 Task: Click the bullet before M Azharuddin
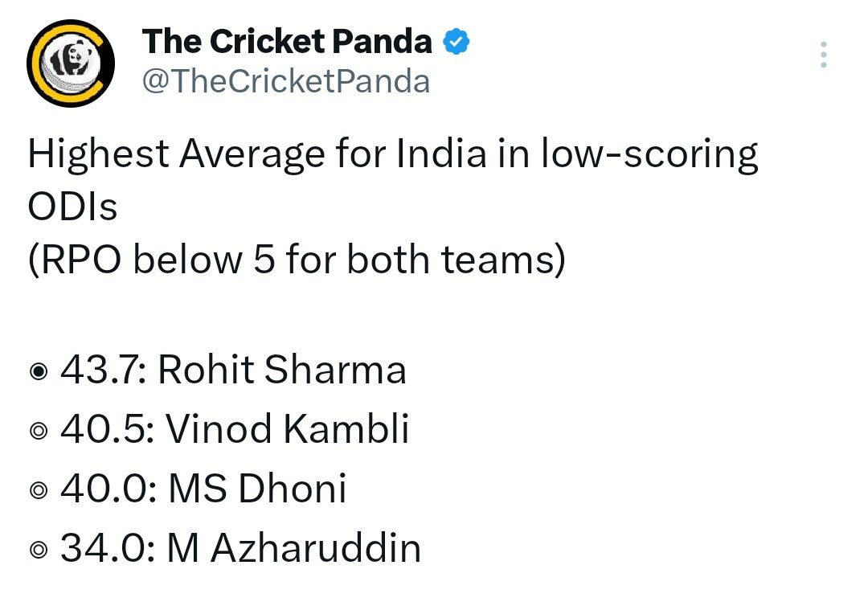[x=39, y=550]
